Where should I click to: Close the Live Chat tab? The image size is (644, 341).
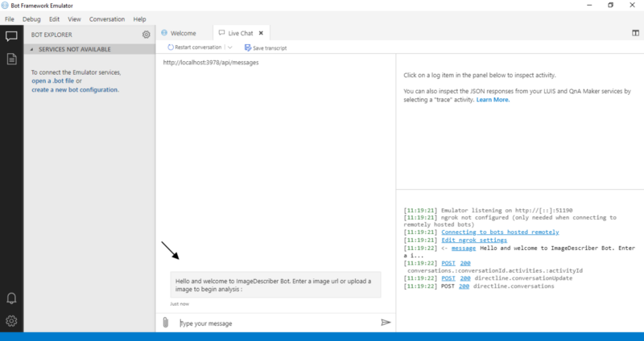click(x=261, y=33)
